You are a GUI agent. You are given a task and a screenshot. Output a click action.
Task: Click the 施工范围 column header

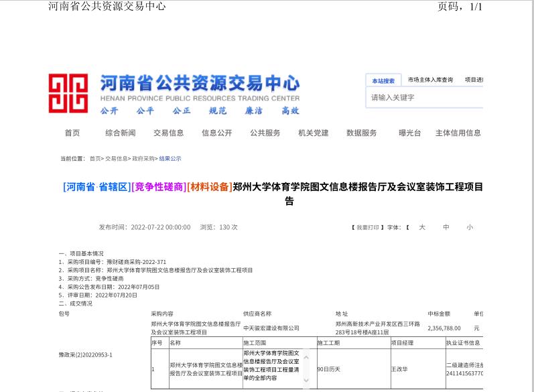(255, 342)
